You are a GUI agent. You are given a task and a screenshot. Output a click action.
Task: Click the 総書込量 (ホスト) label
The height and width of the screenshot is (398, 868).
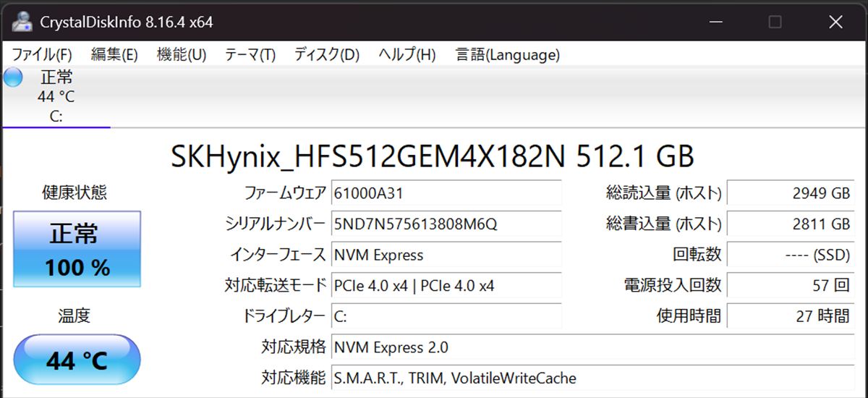pos(664,224)
